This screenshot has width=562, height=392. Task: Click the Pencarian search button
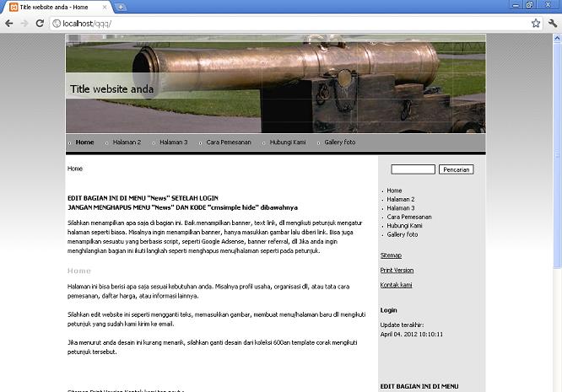457,169
